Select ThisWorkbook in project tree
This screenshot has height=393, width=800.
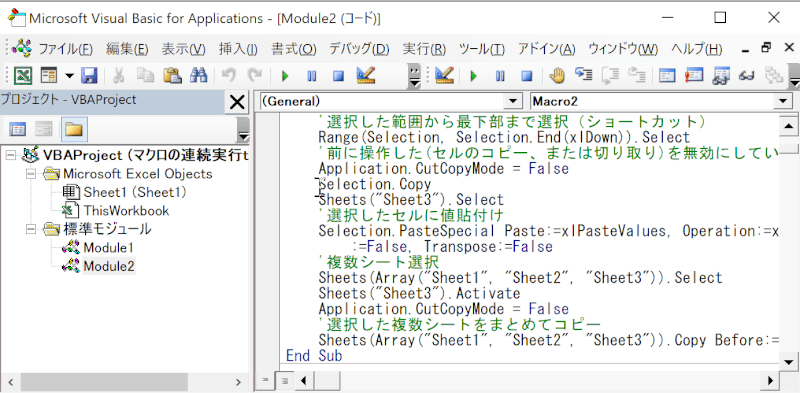[x=126, y=211]
